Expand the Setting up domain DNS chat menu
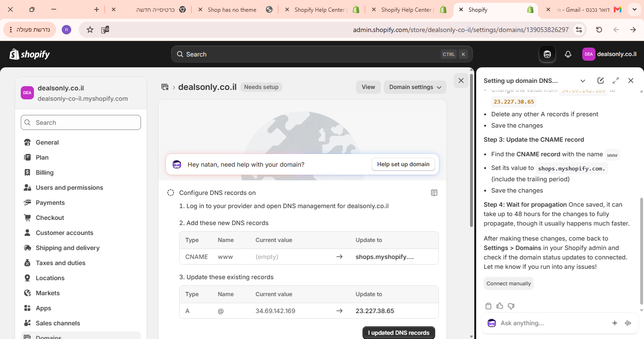The width and height of the screenshot is (644, 339). tap(583, 81)
